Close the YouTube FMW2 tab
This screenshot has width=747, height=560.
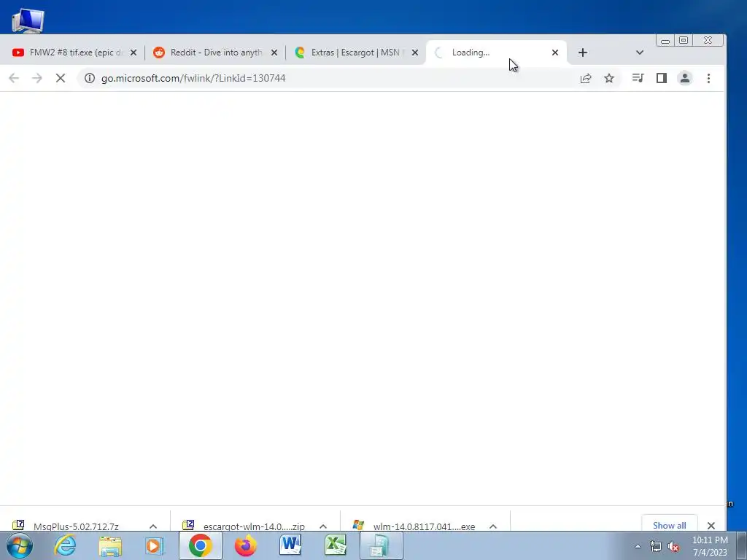tap(133, 52)
